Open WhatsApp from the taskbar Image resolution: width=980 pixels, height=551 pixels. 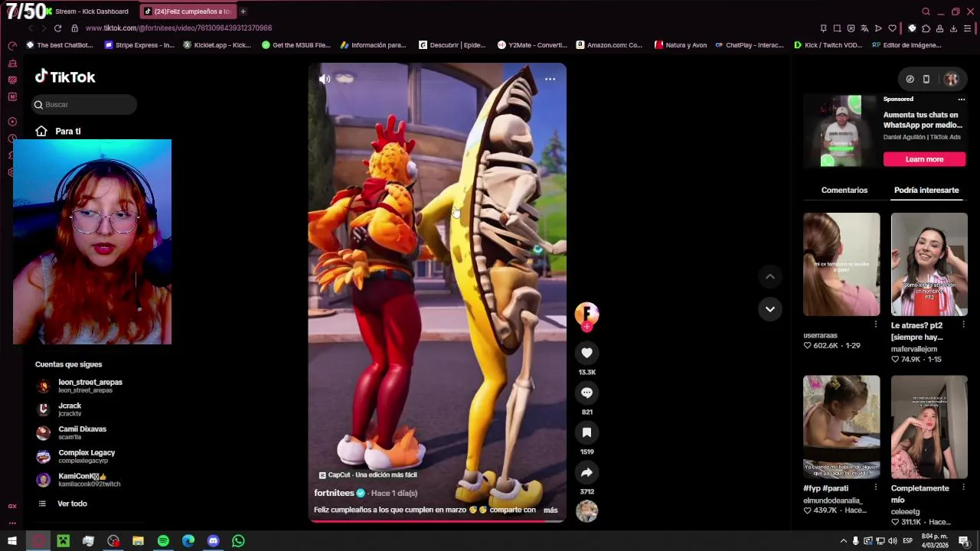pos(238,541)
